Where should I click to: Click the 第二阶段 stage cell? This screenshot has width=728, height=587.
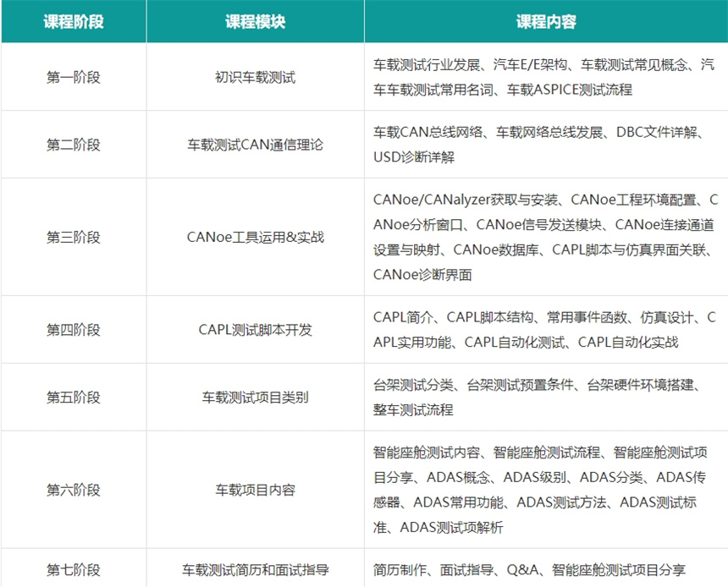pos(74,145)
